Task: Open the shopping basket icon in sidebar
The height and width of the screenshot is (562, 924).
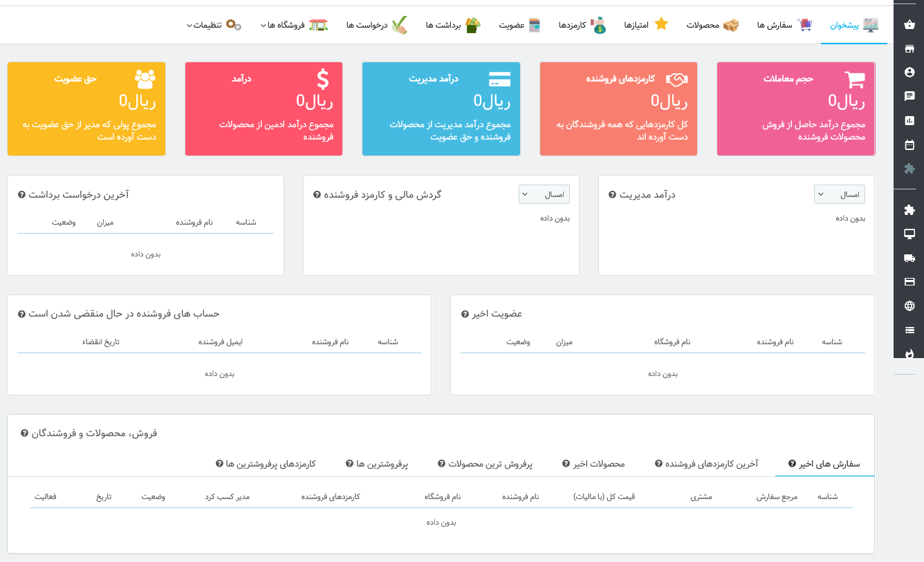Action: (x=909, y=25)
